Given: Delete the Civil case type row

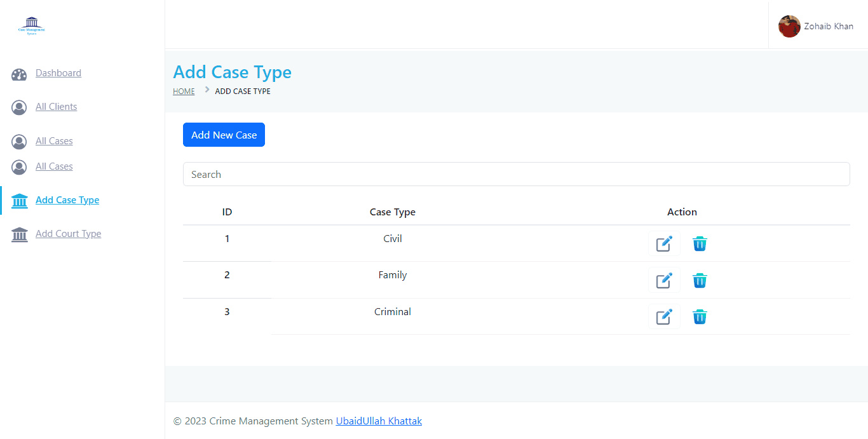Looking at the screenshot, I should [700, 244].
